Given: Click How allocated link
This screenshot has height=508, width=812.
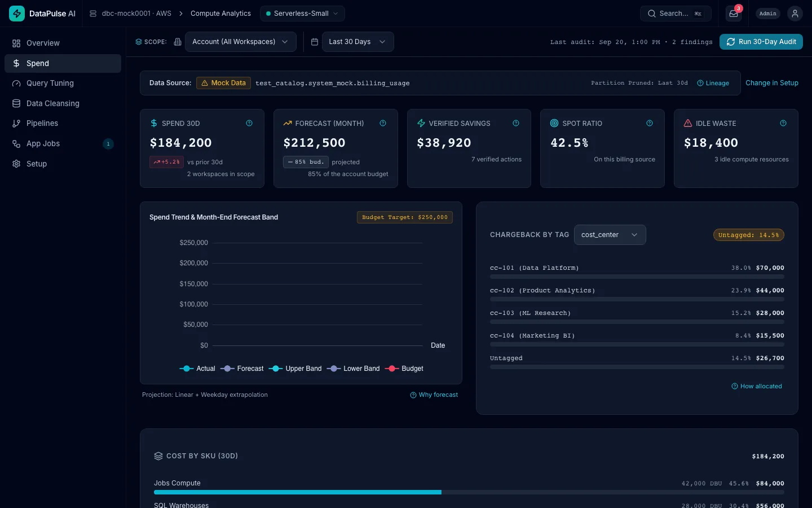Looking at the screenshot, I should point(757,386).
